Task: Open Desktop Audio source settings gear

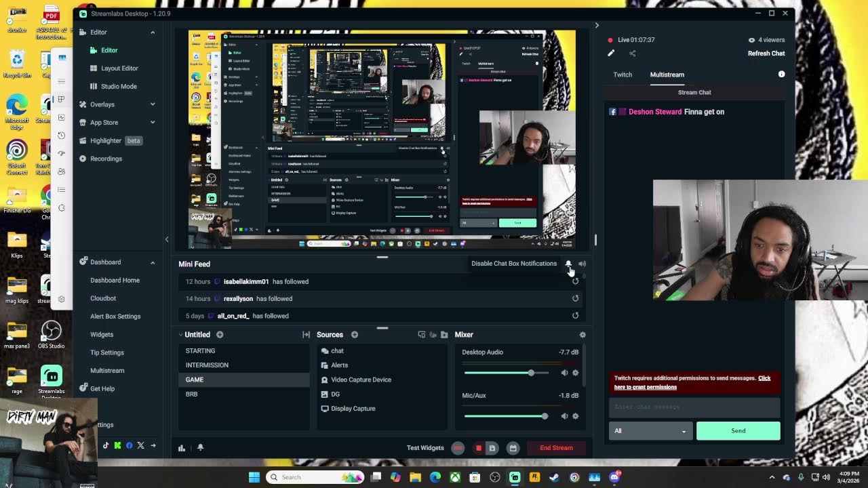Action: (x=576, y=373)
